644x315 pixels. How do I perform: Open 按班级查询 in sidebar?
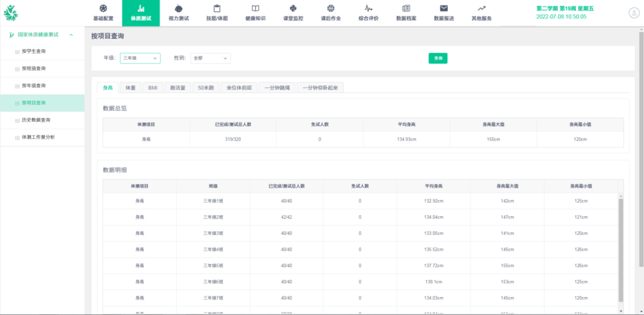point(42,69)
